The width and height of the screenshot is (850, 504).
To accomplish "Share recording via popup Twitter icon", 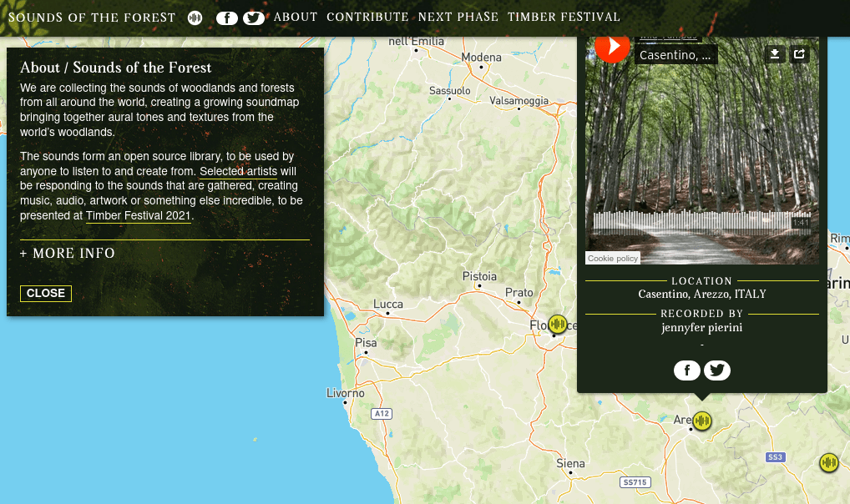I will pos(717,370).
